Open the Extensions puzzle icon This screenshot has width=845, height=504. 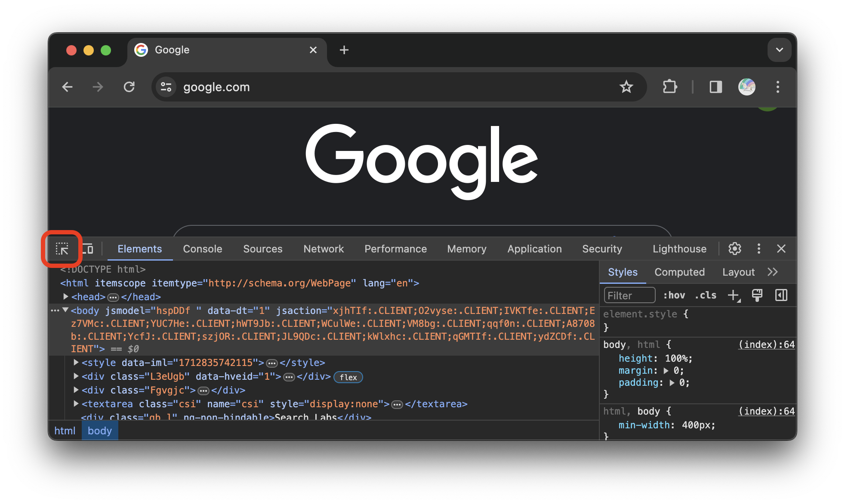[669, 87]
